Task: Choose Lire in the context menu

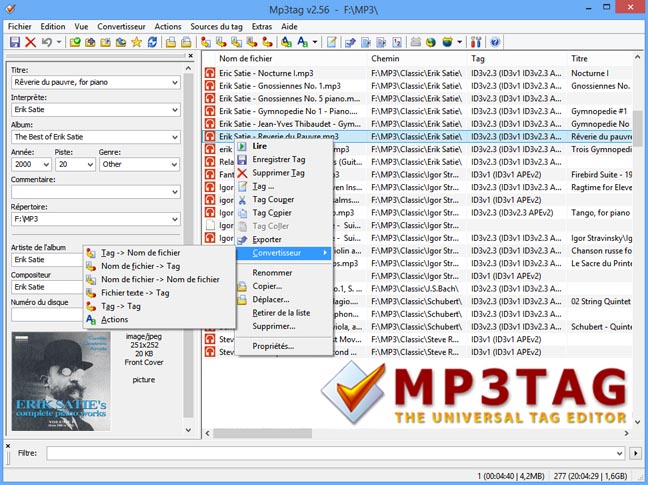Action: pyautogui.click(x=284, y=146)
